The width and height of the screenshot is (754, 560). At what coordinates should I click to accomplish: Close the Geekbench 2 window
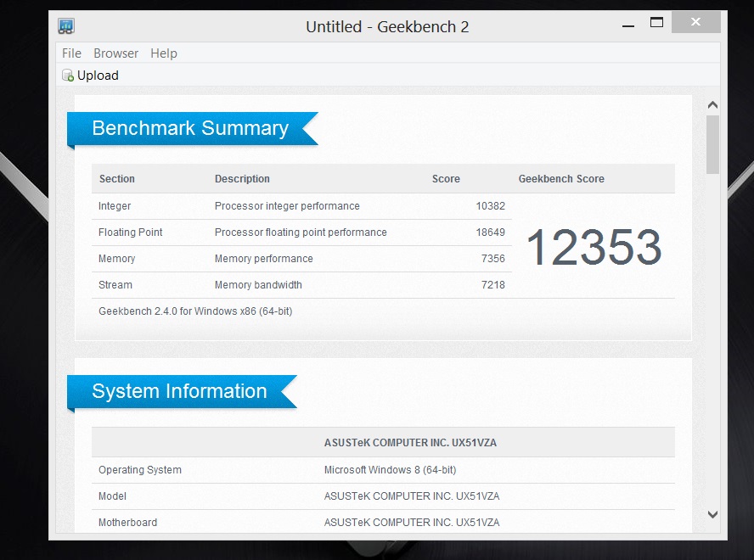pos(695,21)
